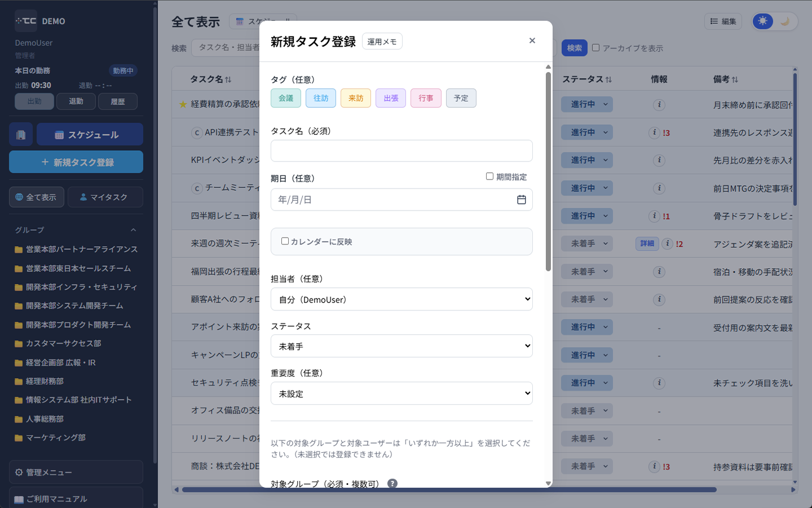Select the 来訪 tag
This screenshot has width=812, height=508.
point(356,98)
